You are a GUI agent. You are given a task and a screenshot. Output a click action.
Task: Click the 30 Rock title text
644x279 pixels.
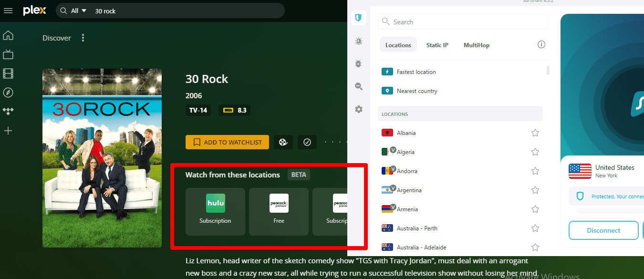point(207,79)
